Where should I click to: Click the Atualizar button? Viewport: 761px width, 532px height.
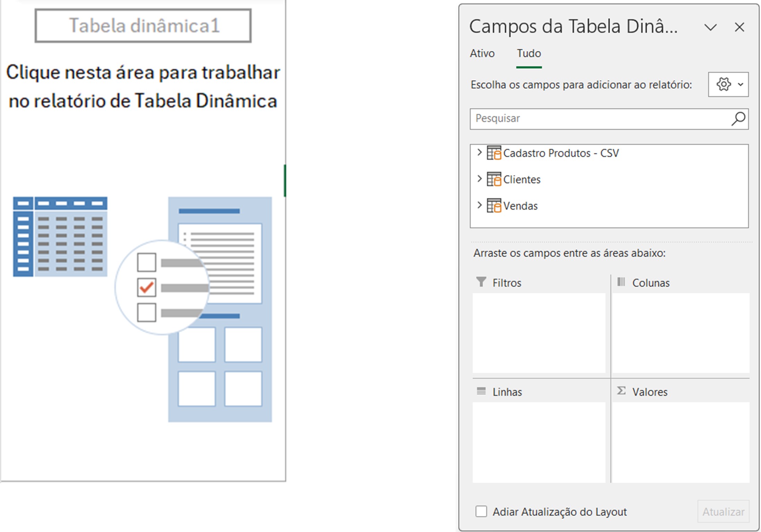click(724, 512)
